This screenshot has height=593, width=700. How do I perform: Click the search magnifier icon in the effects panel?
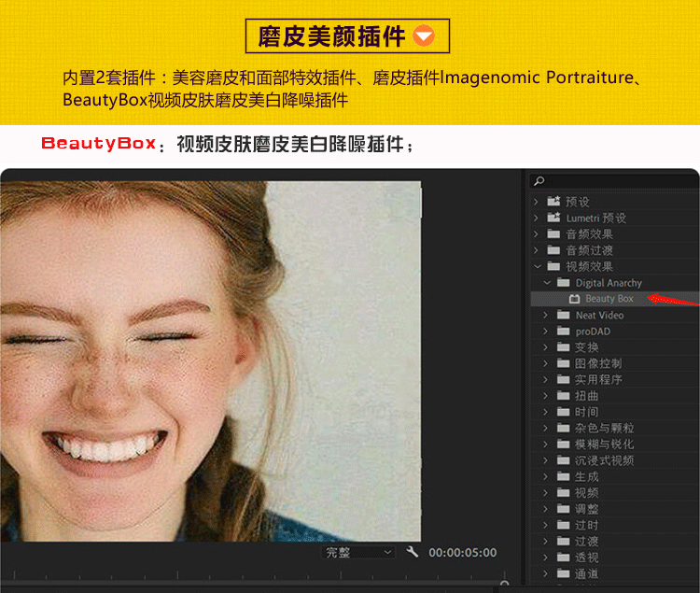click(539, 181)
